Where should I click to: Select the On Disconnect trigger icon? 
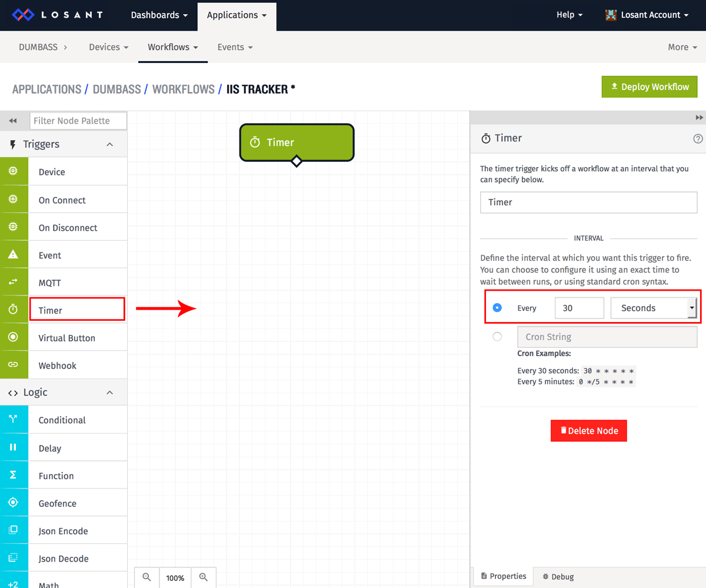click(x=14, y=227)
